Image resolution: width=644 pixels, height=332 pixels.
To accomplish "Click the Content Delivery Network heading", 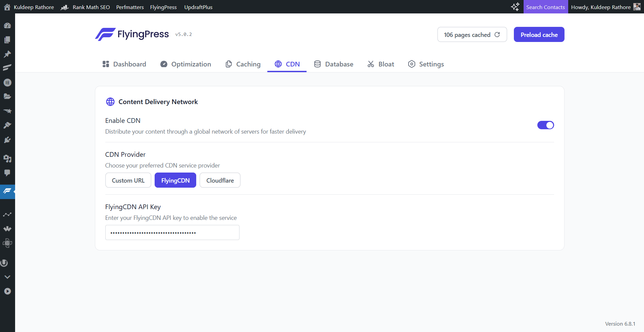I will coord(158,102).
